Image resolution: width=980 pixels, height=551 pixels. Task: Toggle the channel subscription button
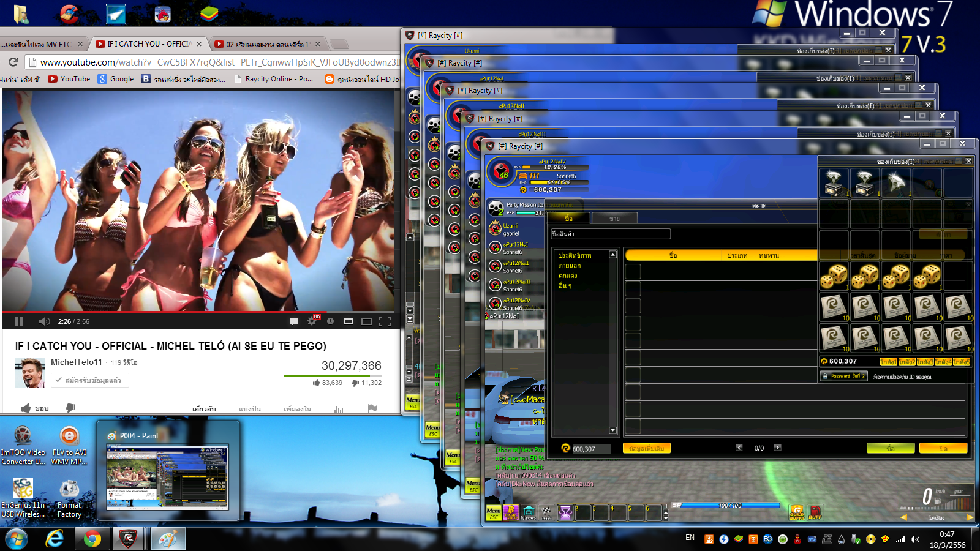coord(90,380)
